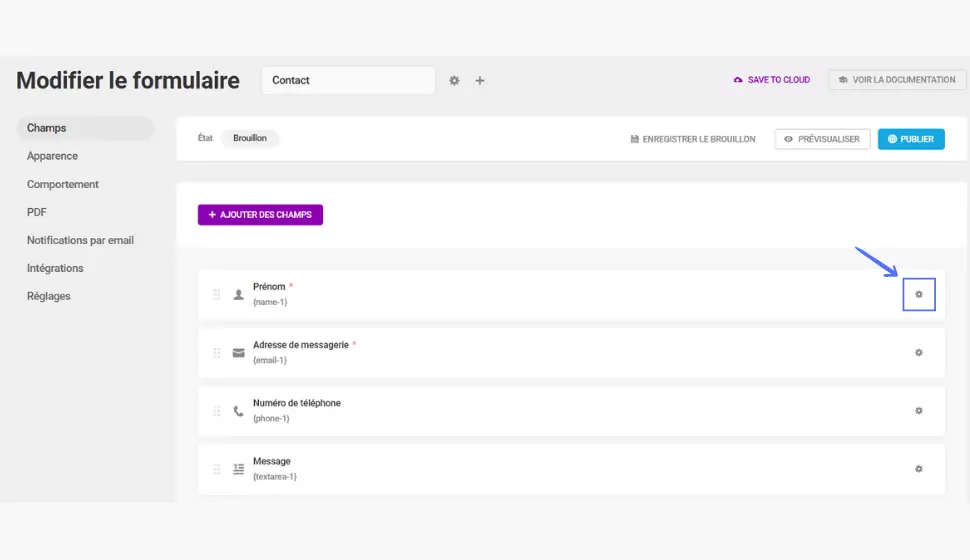Open Notifications par email section
The width and height of the screenshot is (970, 560).
coord(80,240)
